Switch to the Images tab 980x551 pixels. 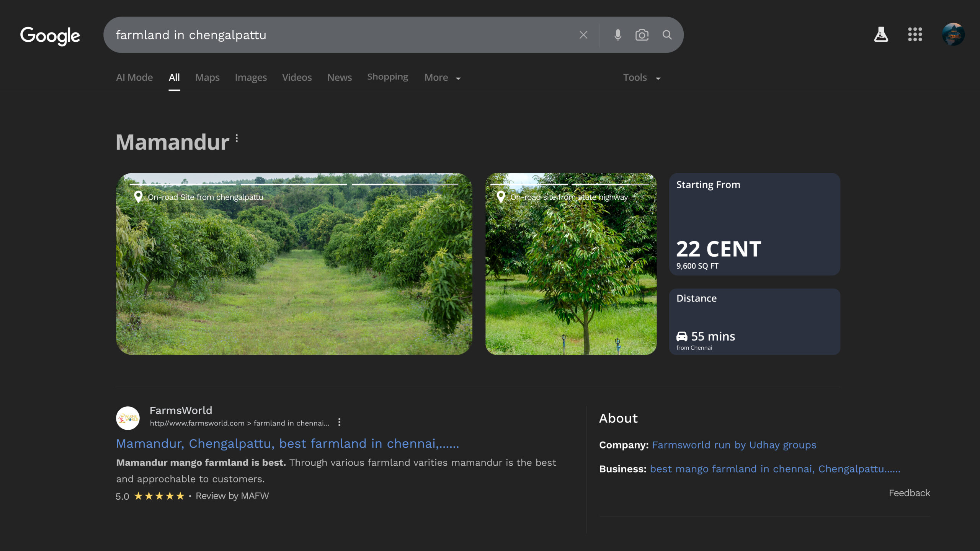point(251,78)
